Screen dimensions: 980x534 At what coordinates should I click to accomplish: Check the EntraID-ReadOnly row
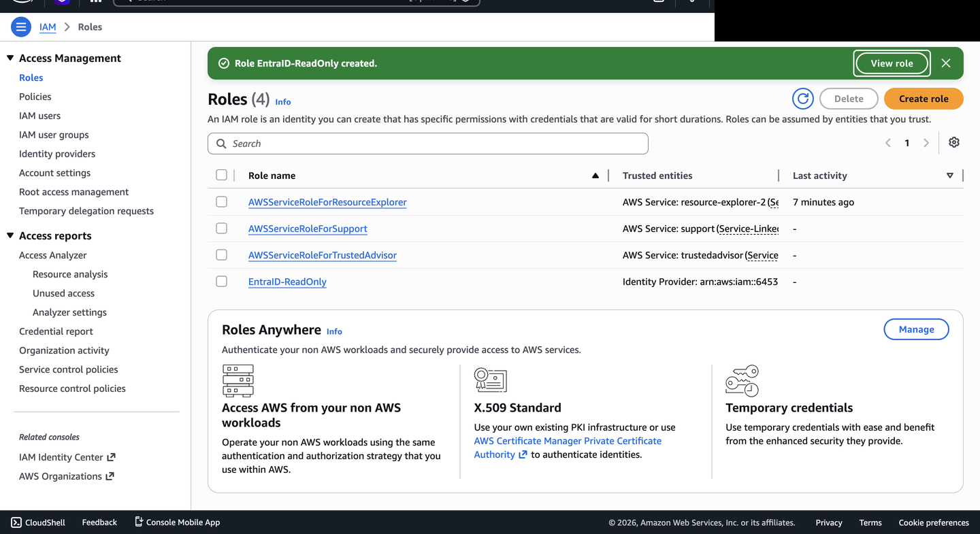pos(221,282)
